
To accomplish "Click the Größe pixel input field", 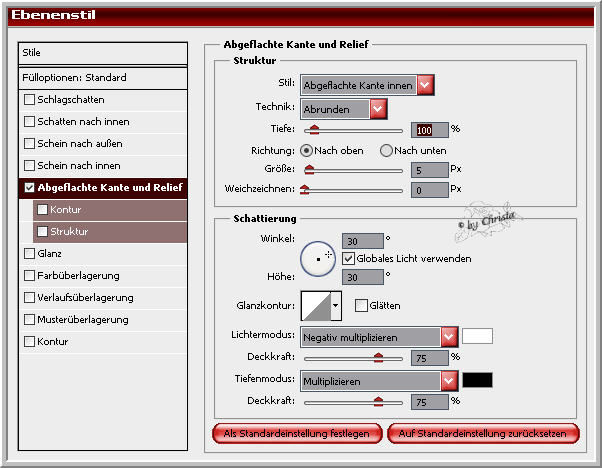I will tap(430, 170).
